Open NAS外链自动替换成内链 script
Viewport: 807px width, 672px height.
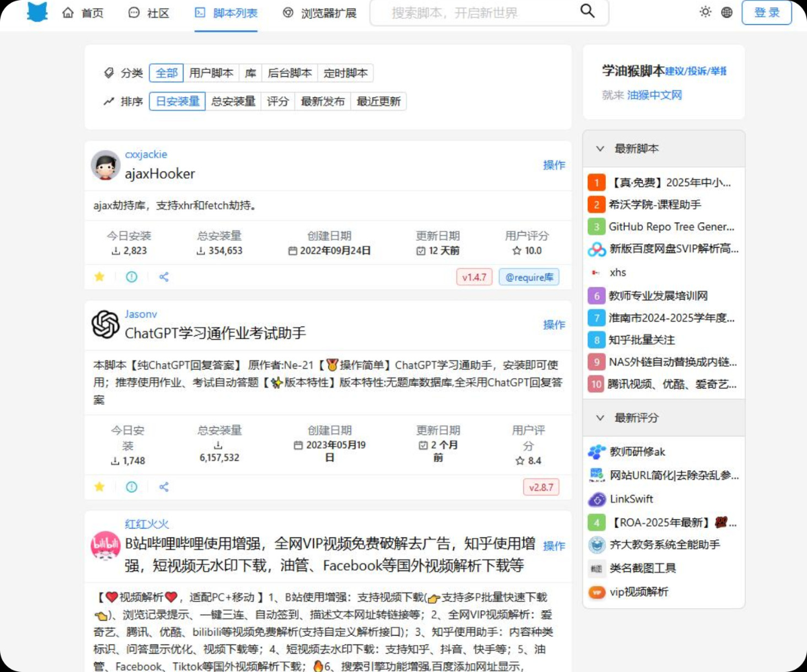(x=672, y=361)
